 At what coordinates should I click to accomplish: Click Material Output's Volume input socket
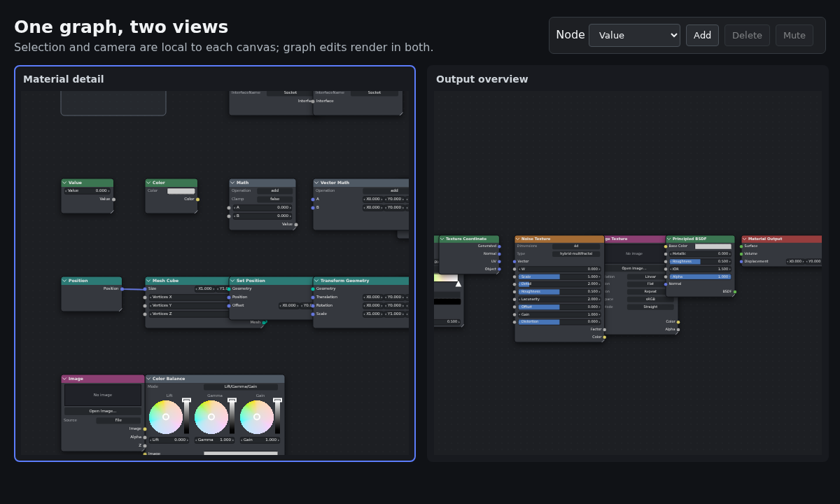pos(741,254)
